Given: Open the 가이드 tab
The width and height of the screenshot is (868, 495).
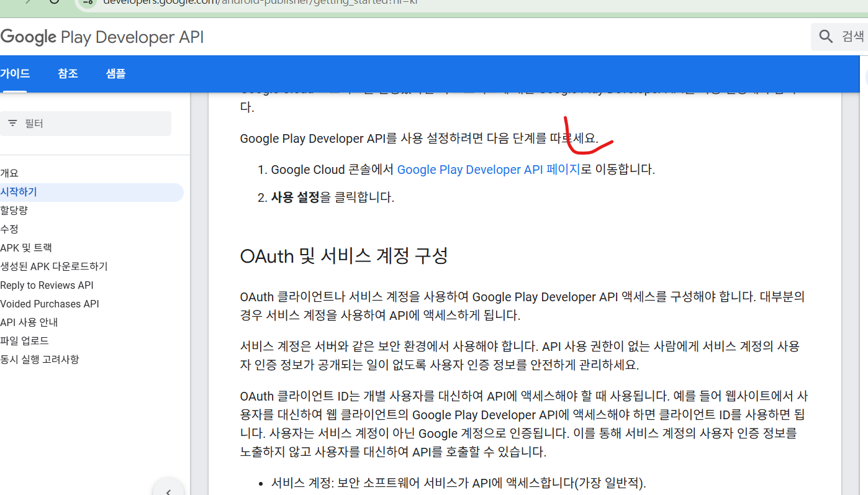Looking at the screenshot, I should [x=15, y=73].
